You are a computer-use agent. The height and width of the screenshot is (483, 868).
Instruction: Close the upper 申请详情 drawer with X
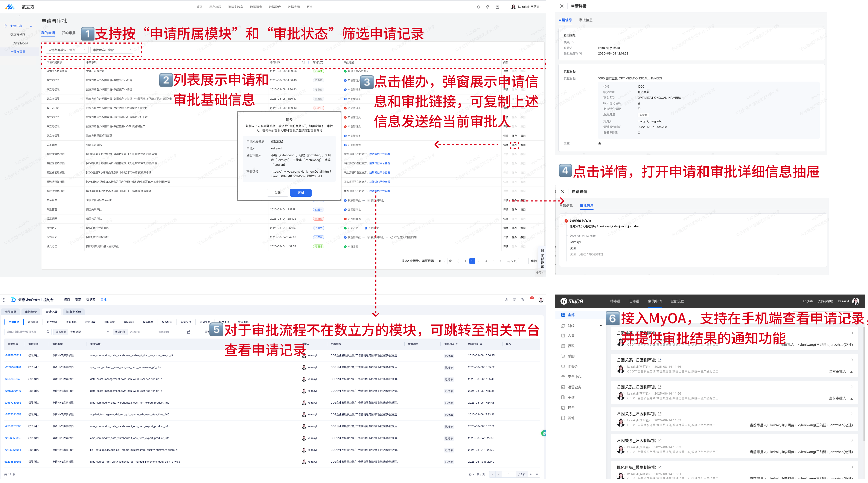562,6
